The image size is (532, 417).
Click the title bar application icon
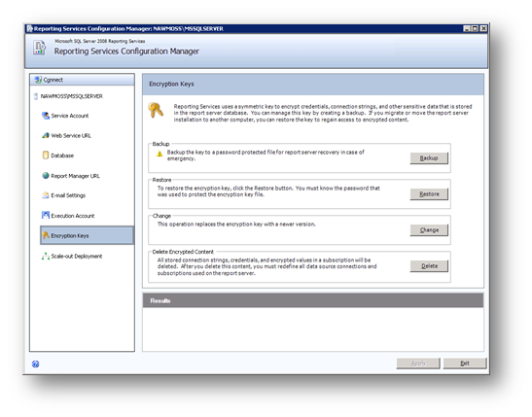pyautogui.click(x=30, y=28)
